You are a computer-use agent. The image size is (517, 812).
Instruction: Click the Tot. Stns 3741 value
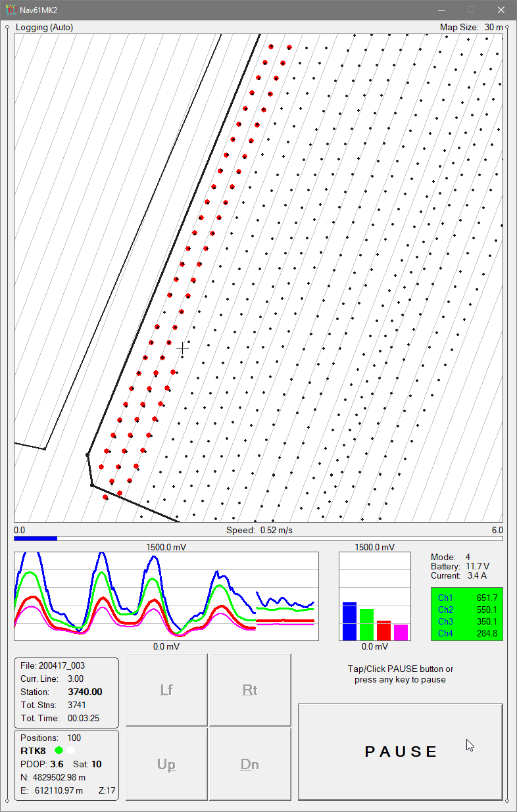click(x=76, y=705)
